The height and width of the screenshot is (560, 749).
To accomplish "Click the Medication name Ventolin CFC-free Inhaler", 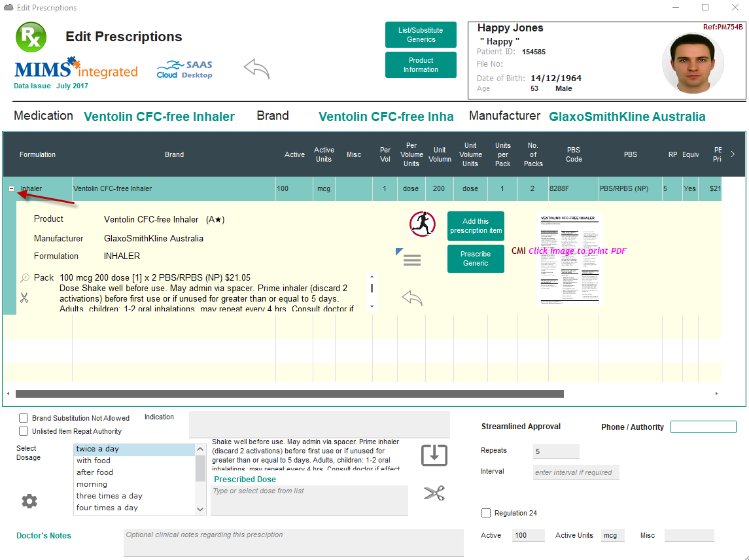I will [159, 116].
